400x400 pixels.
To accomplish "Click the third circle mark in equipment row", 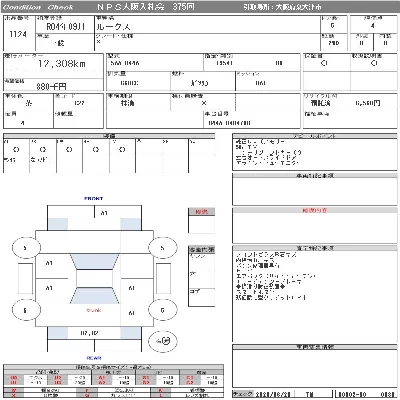I will click(69, 150).
